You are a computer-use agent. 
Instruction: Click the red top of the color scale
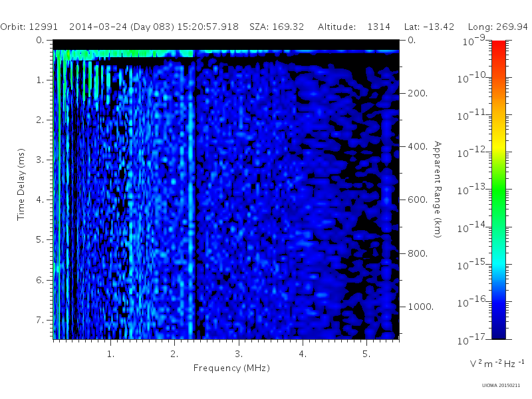pyautogui.click(x=498, y=47)
